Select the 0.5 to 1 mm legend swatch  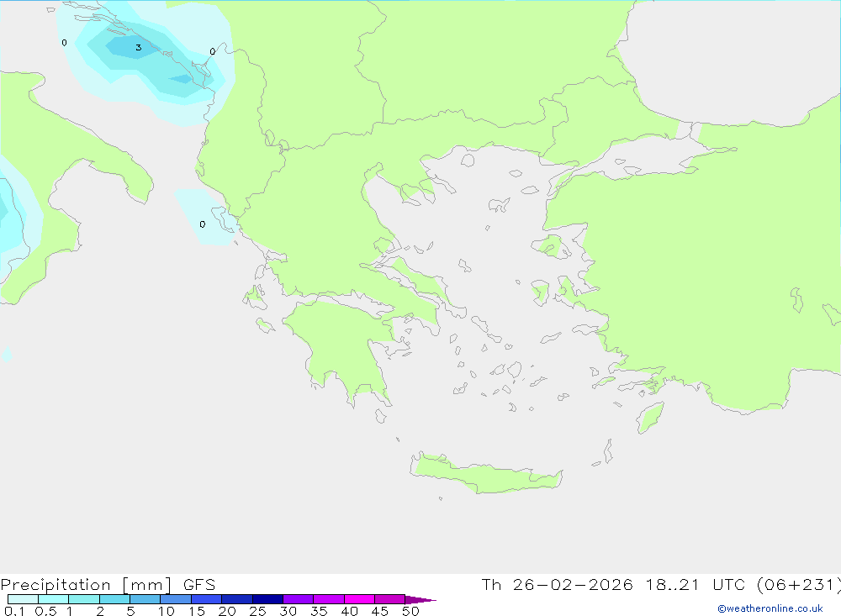(54, 599)
